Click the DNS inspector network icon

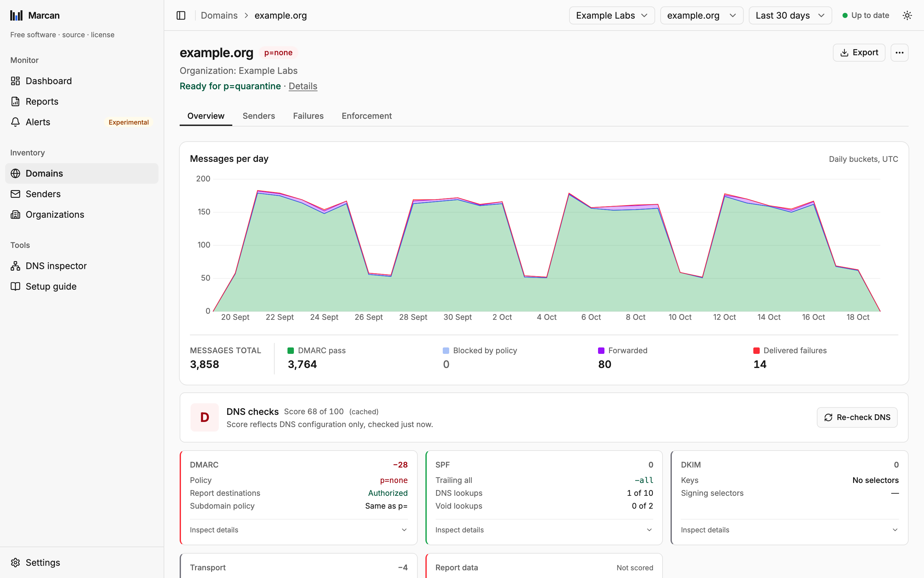(15, 266)
